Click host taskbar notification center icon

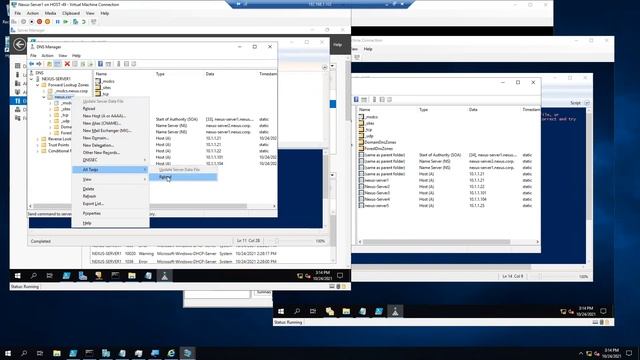[x=629, y=353]
